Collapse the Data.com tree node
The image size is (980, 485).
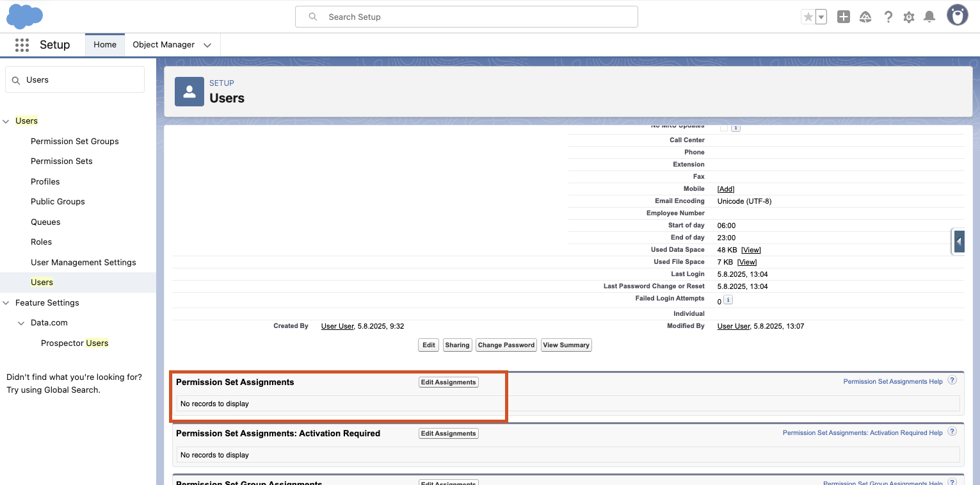click(x=22, y=323)
